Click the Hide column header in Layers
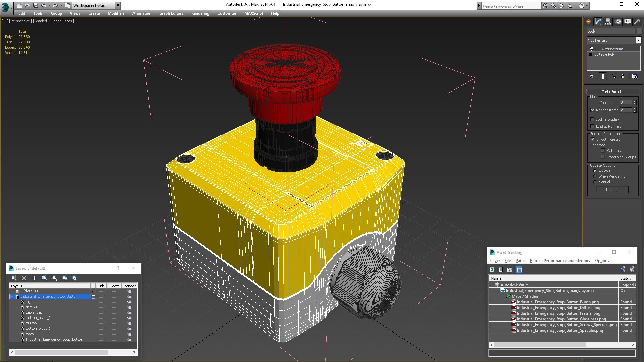This screenshot has width=644, height=362. click(x=101, y=286)
